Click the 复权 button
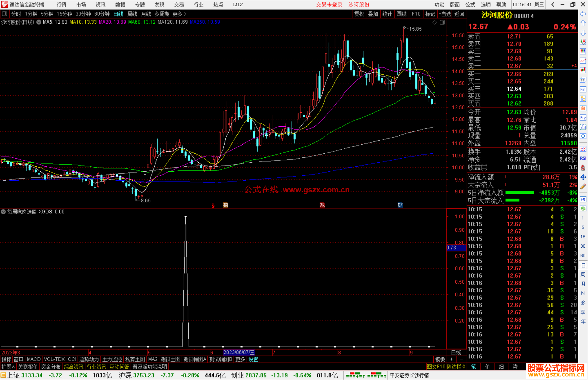The image size is (588, 380). (359, 14)
